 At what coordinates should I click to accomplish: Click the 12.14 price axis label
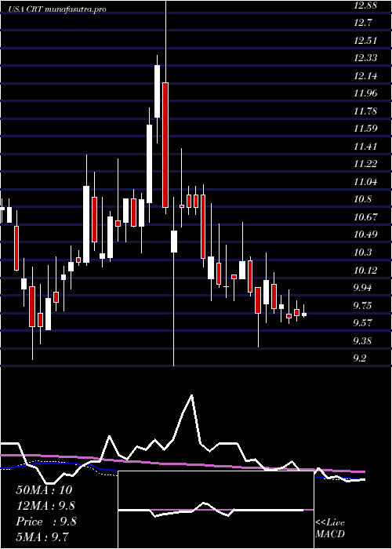pos(365,76)
